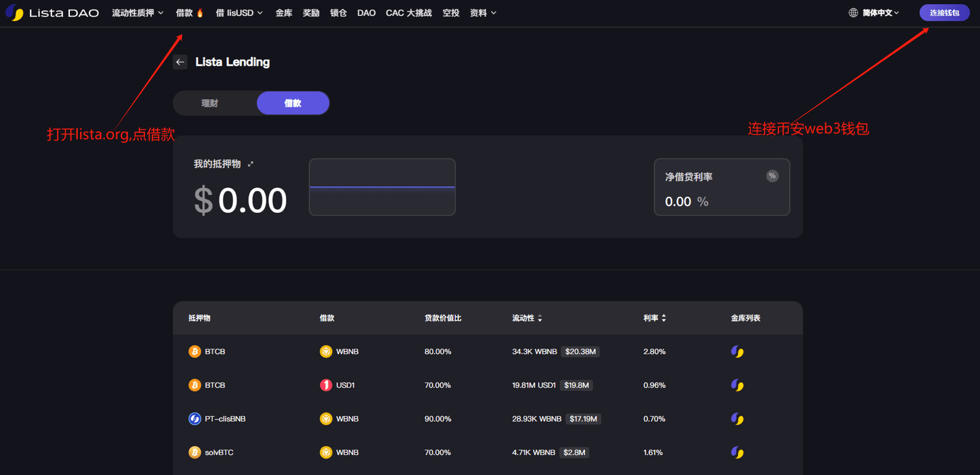Screen dimensions: 980x475
Task: Click the 连接钱包 button
Action: click(944, 13)
